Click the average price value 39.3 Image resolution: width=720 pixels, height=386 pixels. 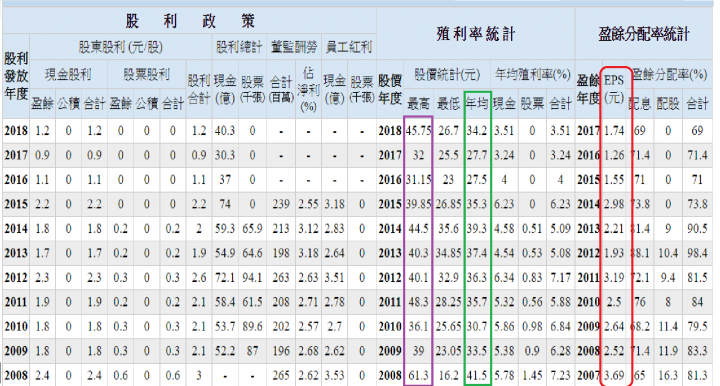477,229
